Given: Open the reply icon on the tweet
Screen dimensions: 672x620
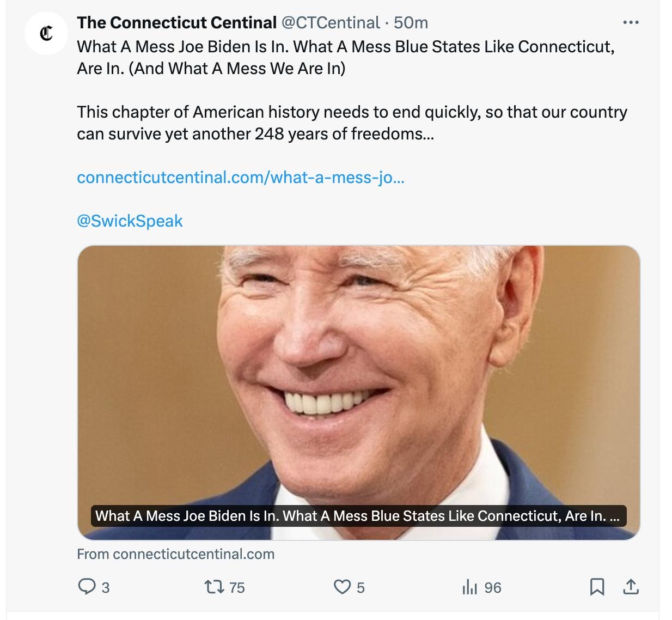Looking at the screenshot, I should (x=87, y=587).
